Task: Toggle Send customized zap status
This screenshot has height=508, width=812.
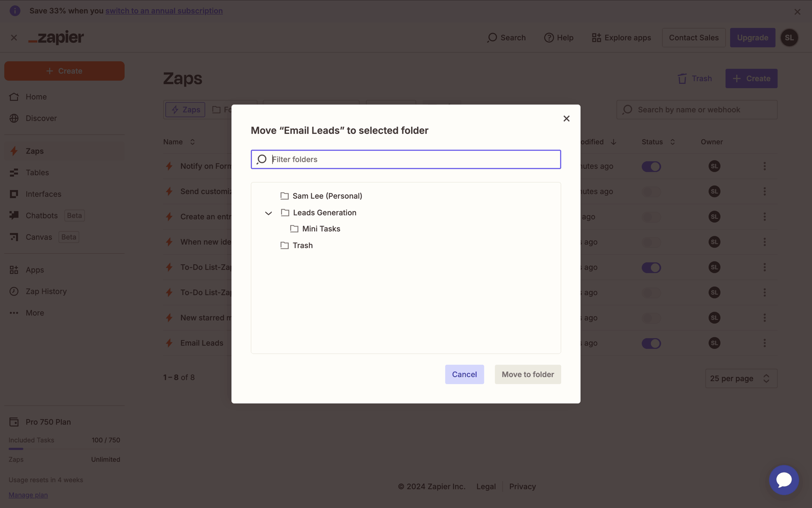Action: (651, 192)
